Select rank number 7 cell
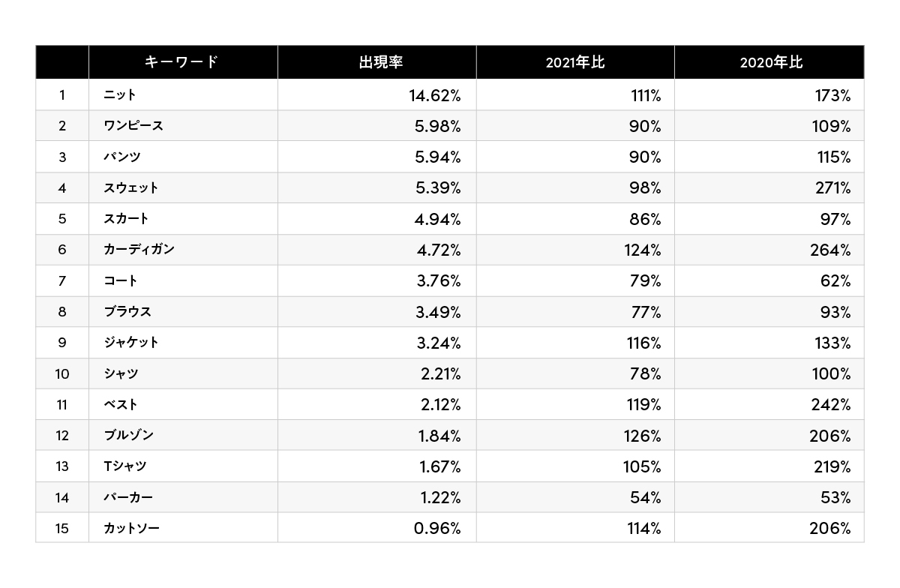This screenshot has width=900, height=588. [62, 281]
